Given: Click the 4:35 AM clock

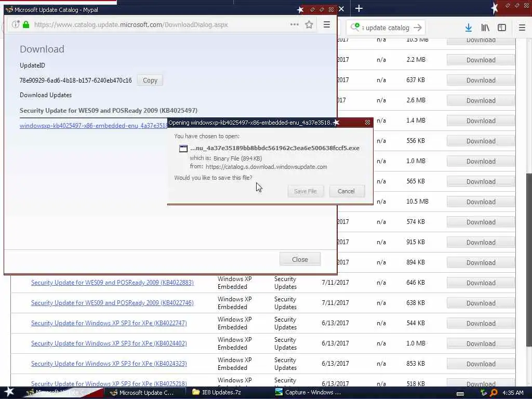Looking at the screenshot, I should point(513,393).
